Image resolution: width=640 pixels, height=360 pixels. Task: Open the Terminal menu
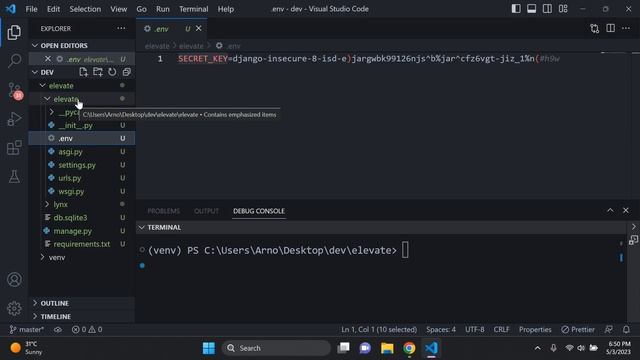click(193, 9)
